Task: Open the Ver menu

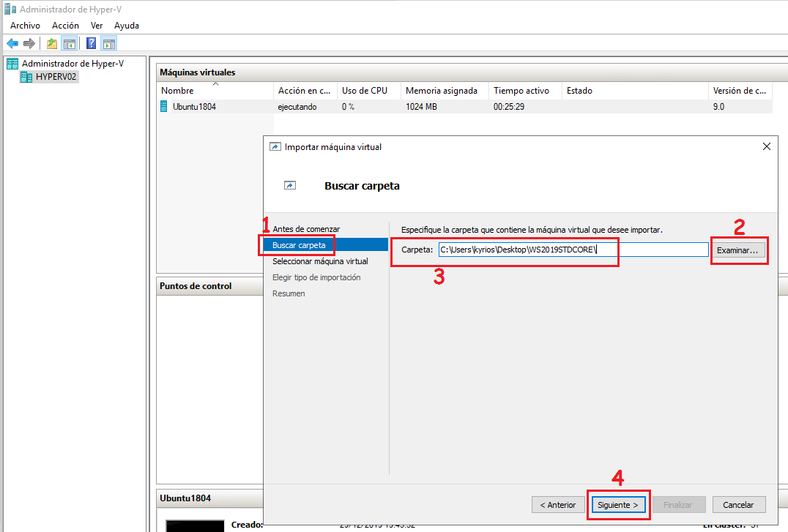Action: click(x=96, y=25)
